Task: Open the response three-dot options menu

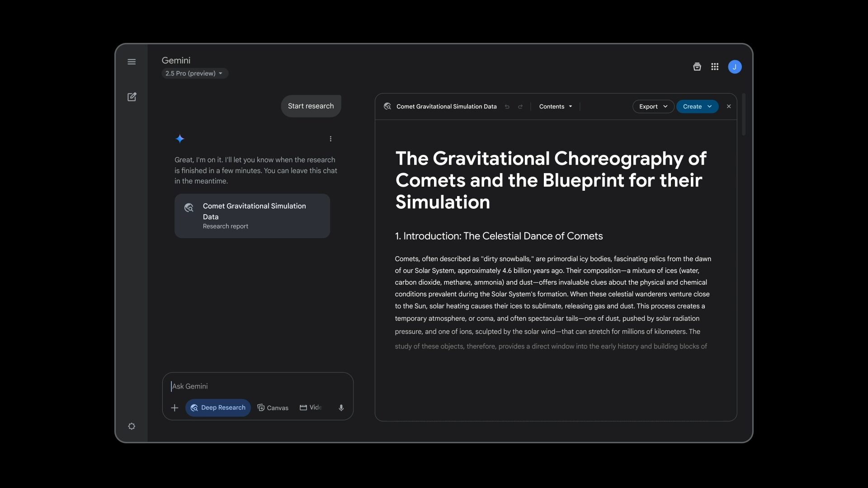Action: tap(330, 139)
